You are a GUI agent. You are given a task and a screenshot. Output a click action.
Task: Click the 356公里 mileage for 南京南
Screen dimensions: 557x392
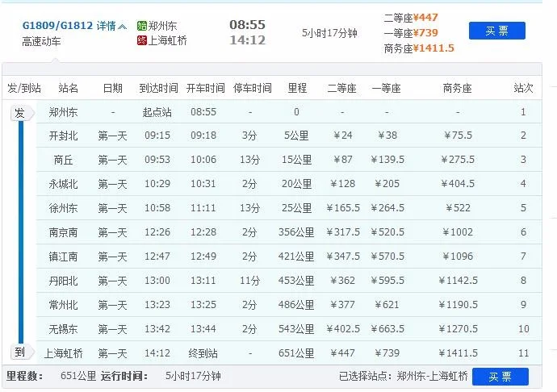[296, 232]
